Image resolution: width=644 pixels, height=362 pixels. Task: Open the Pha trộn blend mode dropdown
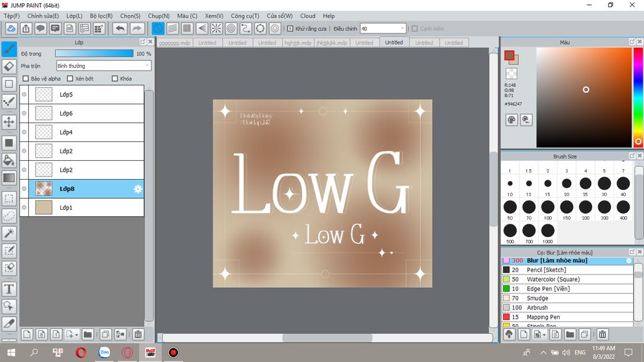tap(103, 65)
